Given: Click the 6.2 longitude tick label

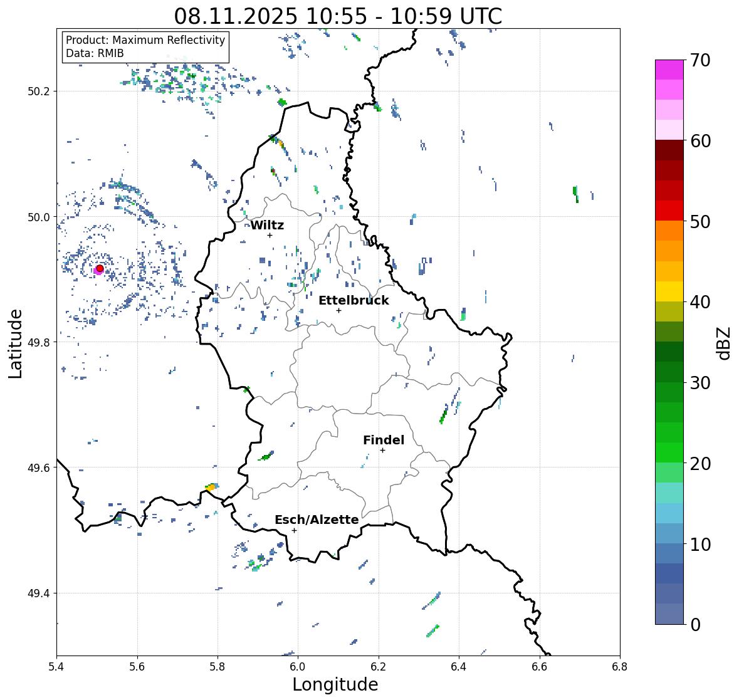Looking at the screenshot, I should 379,667.
